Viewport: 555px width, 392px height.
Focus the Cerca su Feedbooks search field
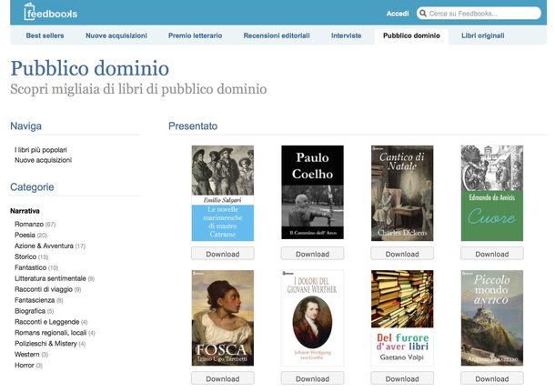[479, 14]
